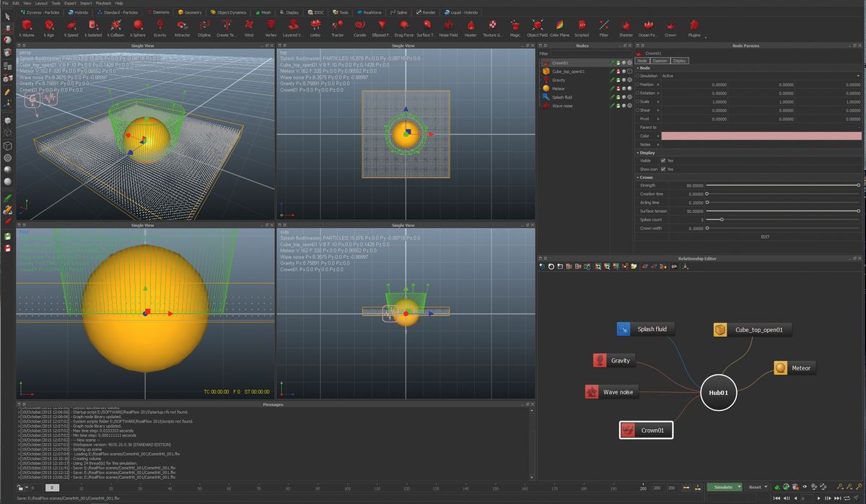Open the Simulation Active dropdown
This screenshot has height=504, width=866.
point(857,76)
